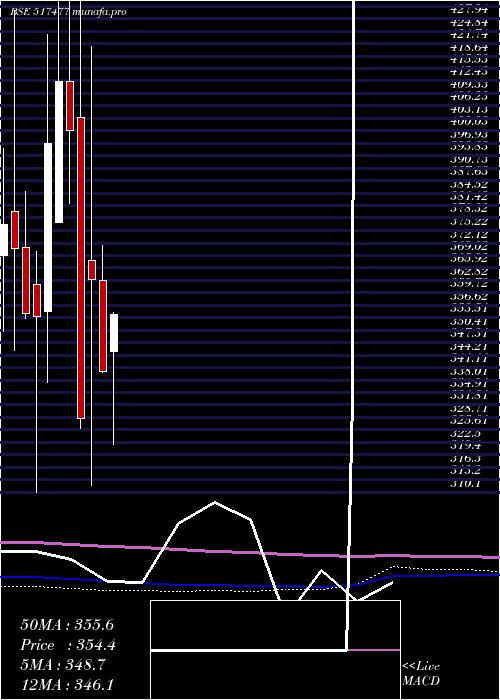Screen dimensions: 500x700
Task: Click the 313.2 price axis label
Action: pos(465,471)
